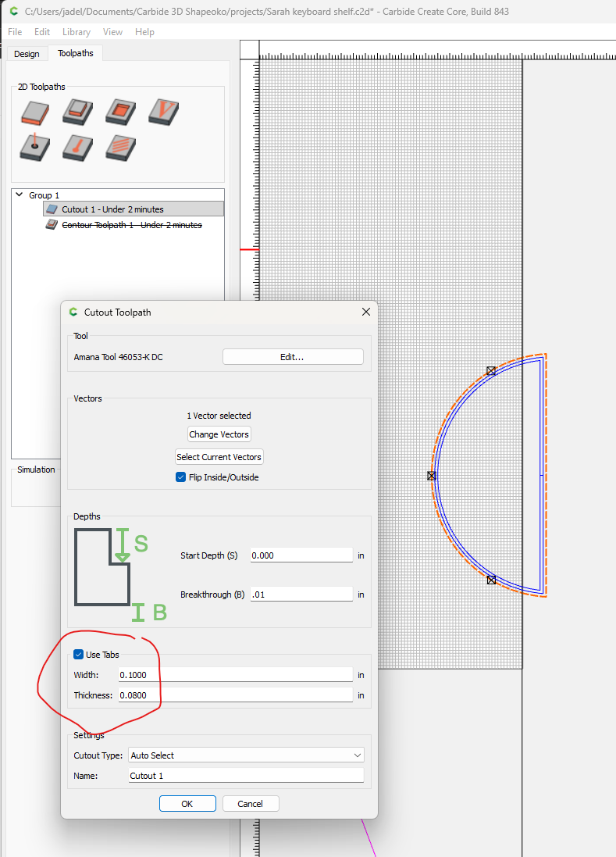
Task: Click the tool Edit... button
Action: (293, 357)
